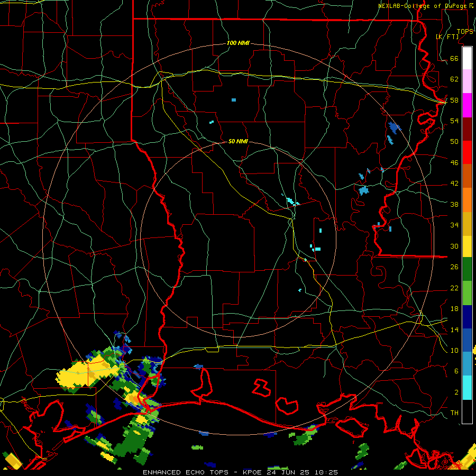Click the '2' legend value
Viewport: 476px width, 476px height.
(x=456, y=392)
